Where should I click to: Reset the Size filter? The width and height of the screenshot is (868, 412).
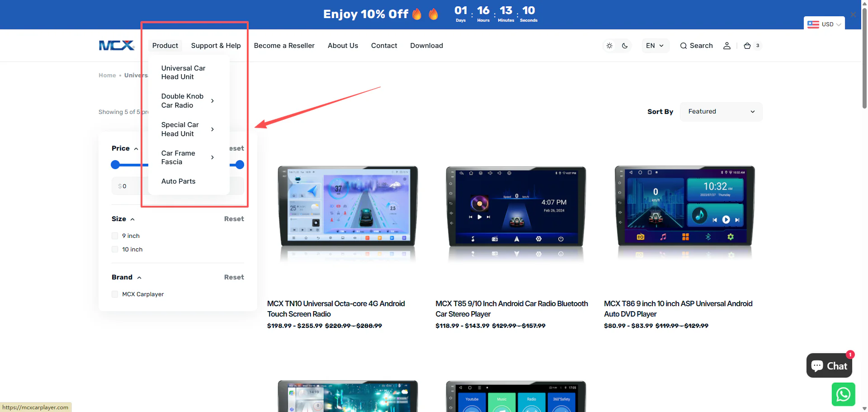[234, 219]
